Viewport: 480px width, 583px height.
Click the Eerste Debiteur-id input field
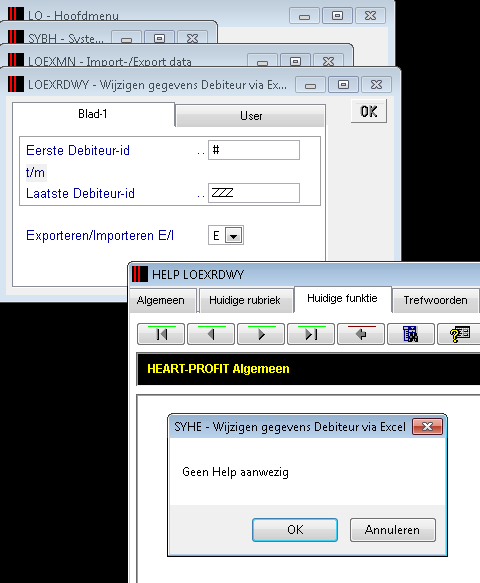[254, 150]
